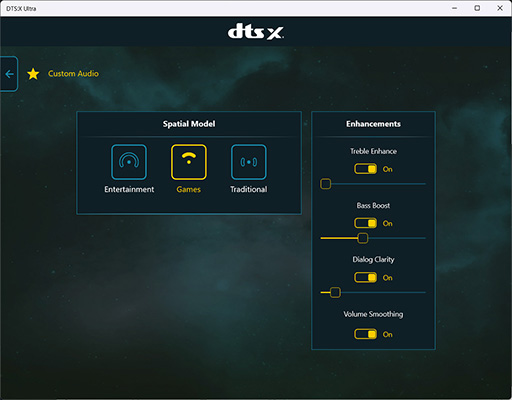Select the Entertainment spatial model icon
This screenshot has width=512, height=400.
click(129, 162)
